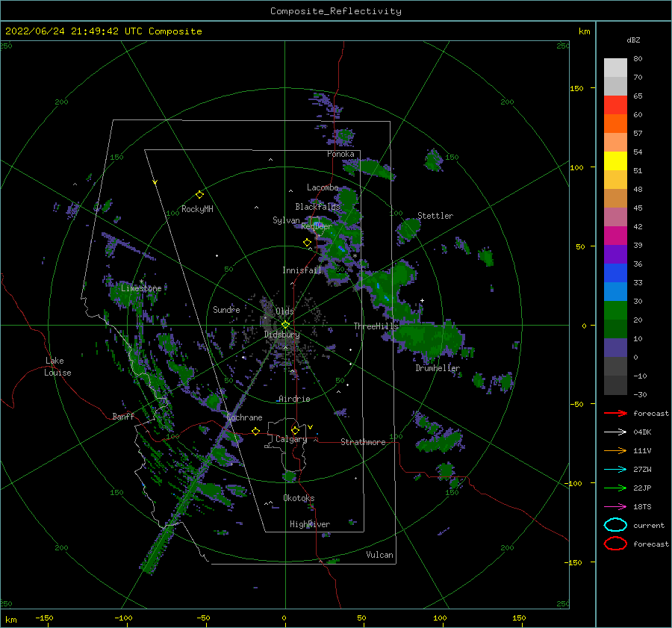Click the purple 39 dBZ color swatch

615,254
